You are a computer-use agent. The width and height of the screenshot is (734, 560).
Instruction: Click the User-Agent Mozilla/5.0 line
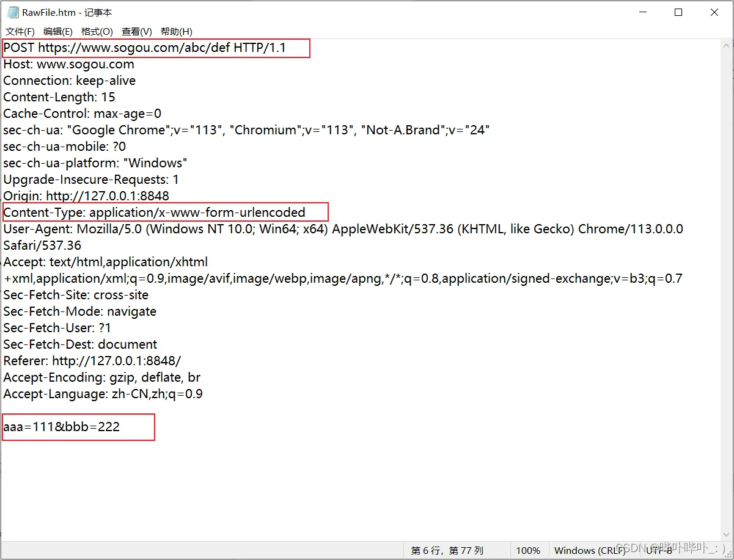[343, 229]
